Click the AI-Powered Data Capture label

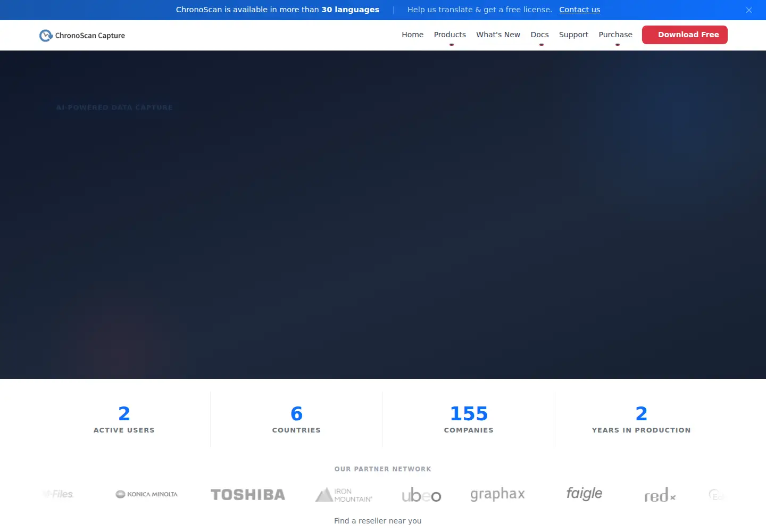tap(114, 107)
